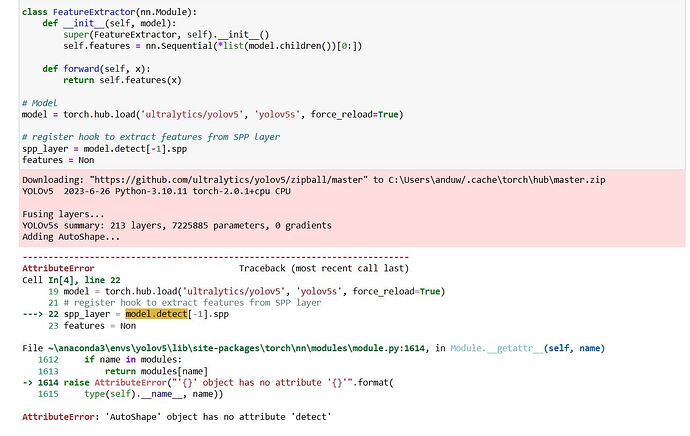The height and width of the screenshot is (436, 690).
Task: Click the "Adding AutoShape..." output line
Action: point(70,237)
